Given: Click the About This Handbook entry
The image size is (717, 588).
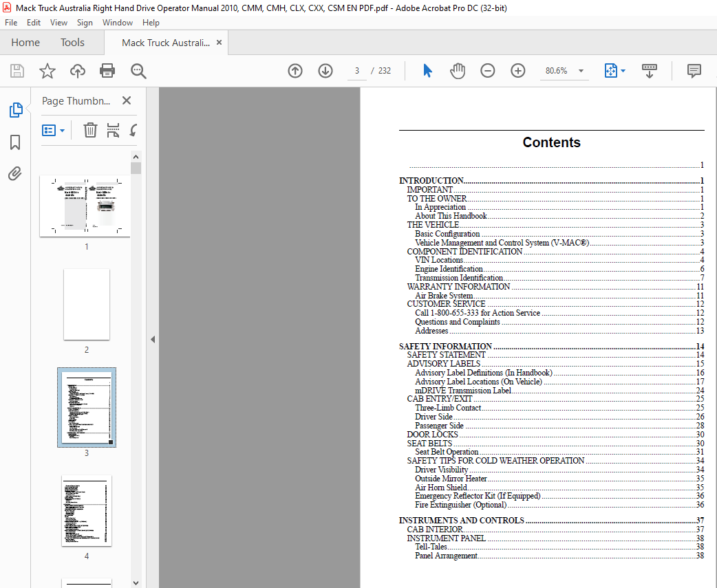Looking at the screenshot, I should pyautogui.click(x=559, y=216).
